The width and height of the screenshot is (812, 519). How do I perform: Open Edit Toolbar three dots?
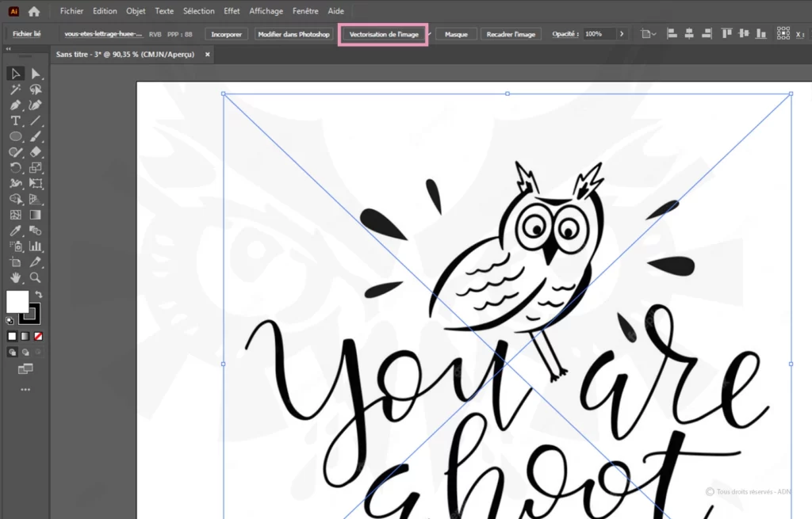pos(25,390)
